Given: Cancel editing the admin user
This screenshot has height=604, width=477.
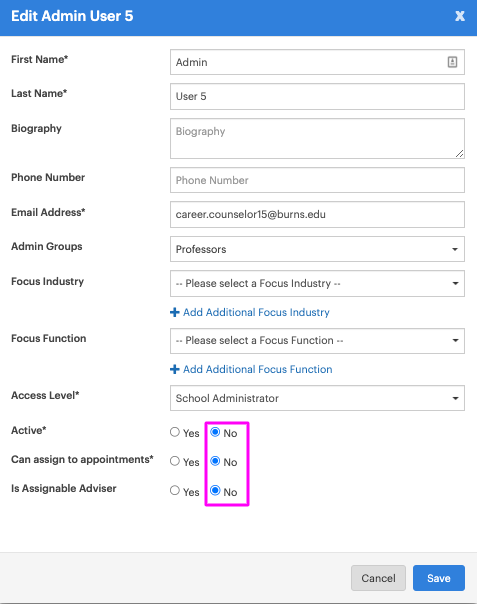Looking at the screenshot, I should point(378,578).
